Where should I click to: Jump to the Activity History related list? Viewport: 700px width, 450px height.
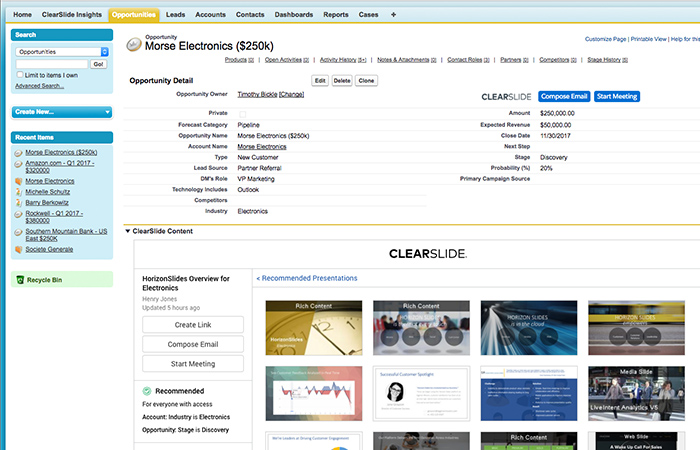(x=343, y=60)
